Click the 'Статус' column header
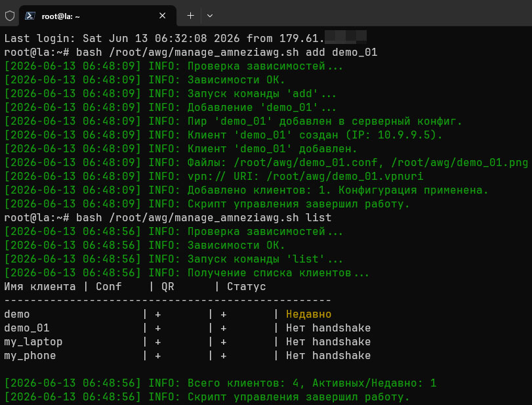This screenshot has width=532, height=405. (x=247, y=287)
